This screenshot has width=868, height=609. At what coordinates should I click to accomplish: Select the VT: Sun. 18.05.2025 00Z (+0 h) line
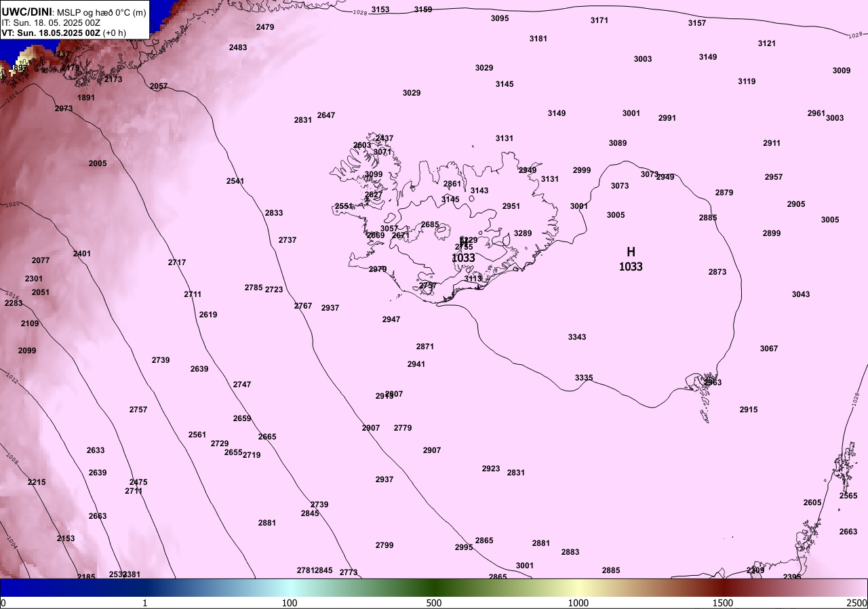pos(64,32)
